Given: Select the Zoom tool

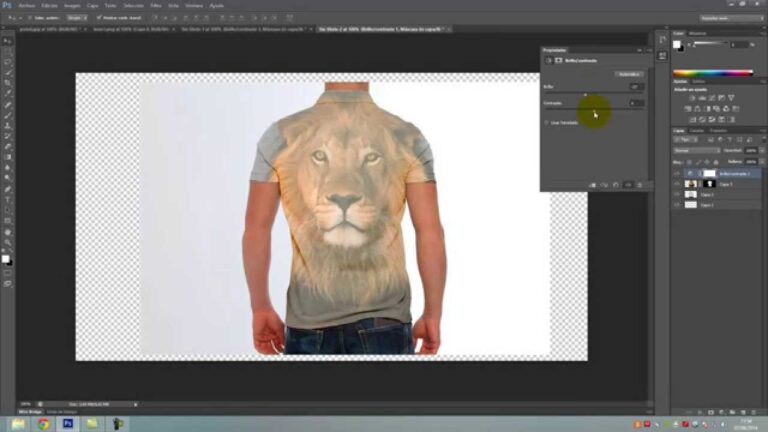Looking at the screenshot, I should (x=7, y=242).
